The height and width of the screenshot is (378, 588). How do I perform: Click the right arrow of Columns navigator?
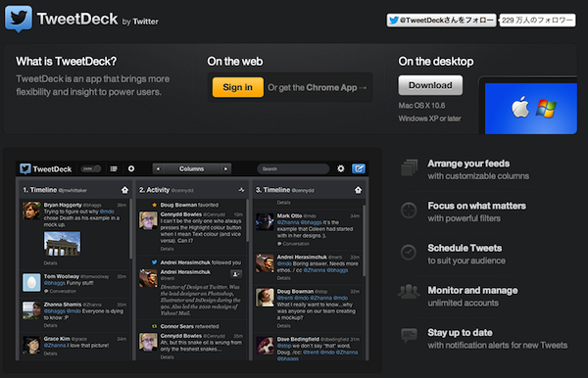point(225,169)
